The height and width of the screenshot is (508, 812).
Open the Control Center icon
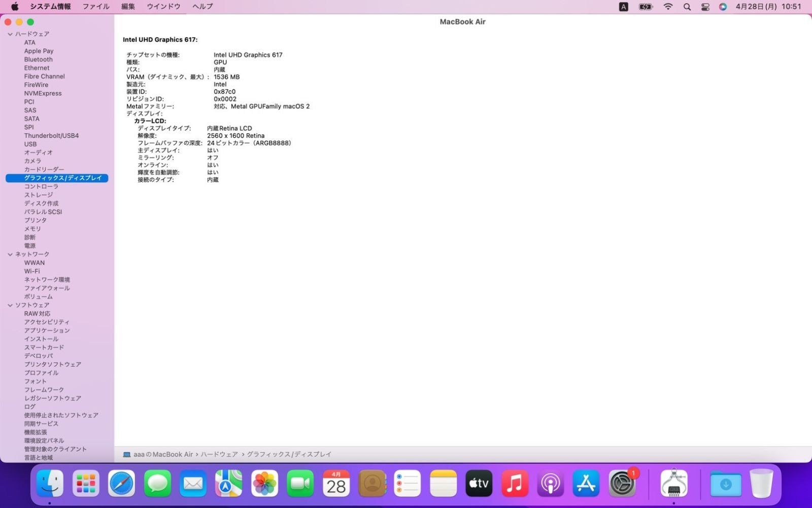tap(705, 7)
